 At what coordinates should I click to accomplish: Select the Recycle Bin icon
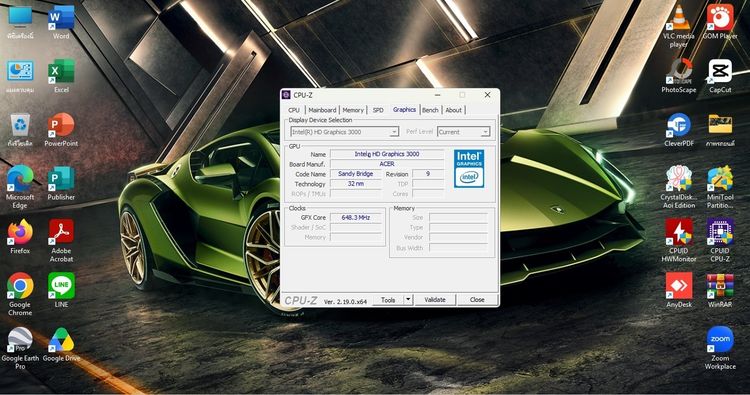click(20, 129)
